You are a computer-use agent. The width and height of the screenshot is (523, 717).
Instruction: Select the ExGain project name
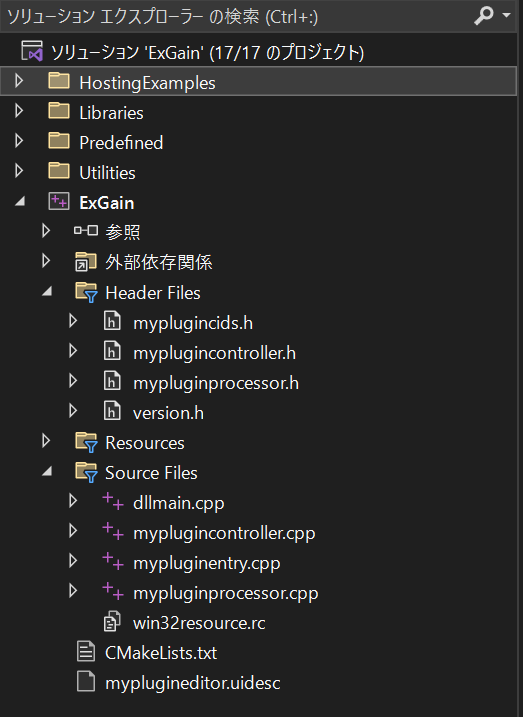(107, 203)
